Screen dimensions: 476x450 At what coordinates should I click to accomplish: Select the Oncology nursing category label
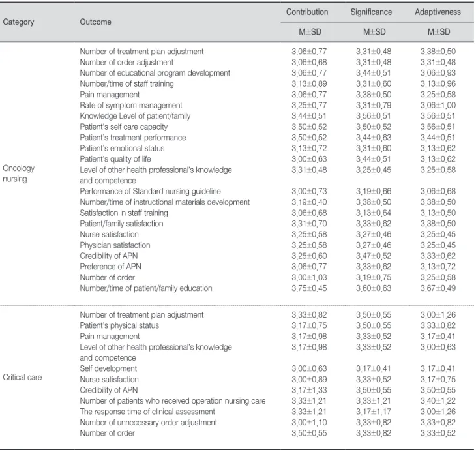[x=18, y=173]
